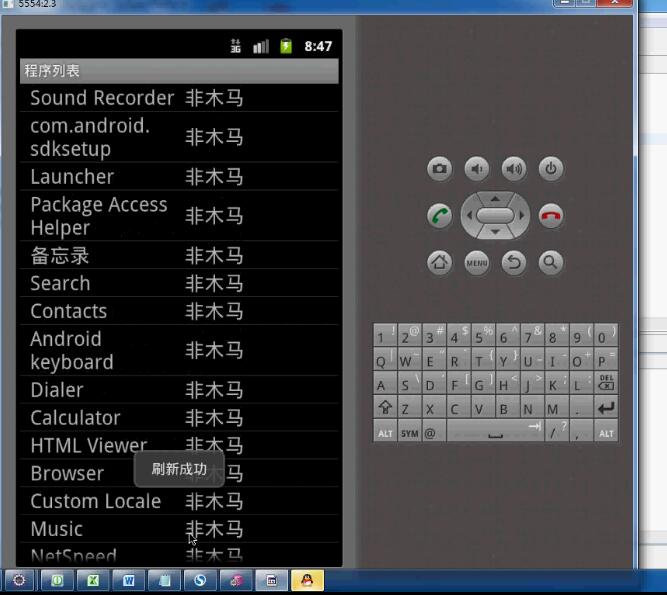Click the emulator search magnifier button
Image resolution: width=667 pixels, height=595 pixels.
[x=551, y=262]
